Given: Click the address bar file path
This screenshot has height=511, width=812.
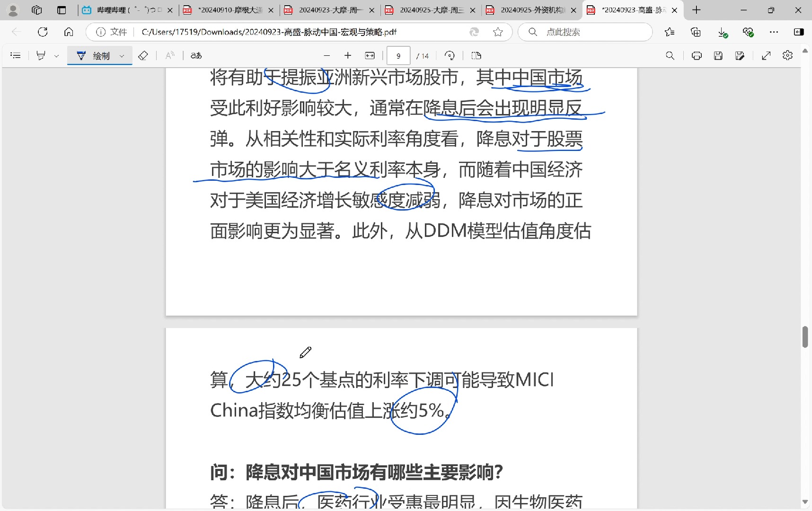Looking at the screenshot, I should click(269, 32).
